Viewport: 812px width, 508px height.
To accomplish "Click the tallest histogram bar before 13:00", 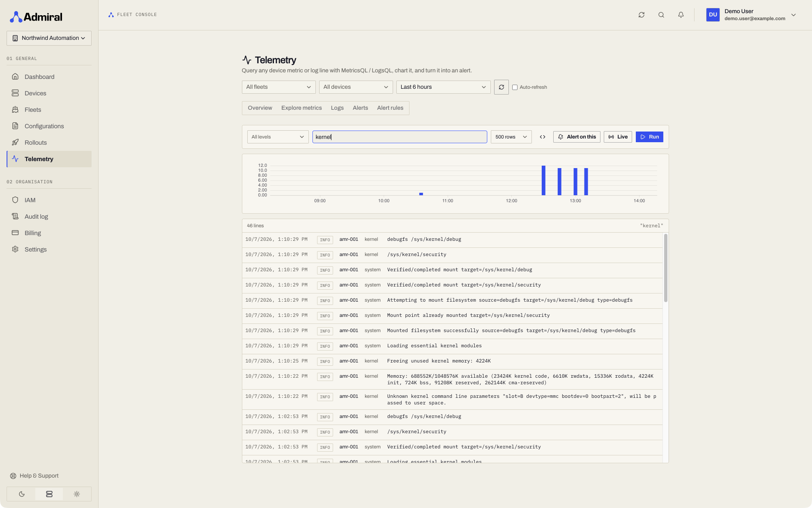I will (543, 180).
